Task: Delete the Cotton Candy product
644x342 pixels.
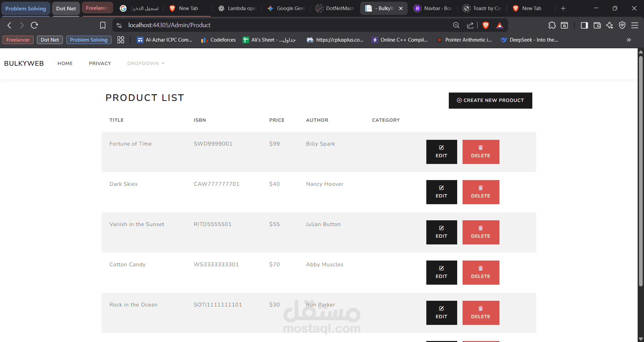Action: pos(481,273)
